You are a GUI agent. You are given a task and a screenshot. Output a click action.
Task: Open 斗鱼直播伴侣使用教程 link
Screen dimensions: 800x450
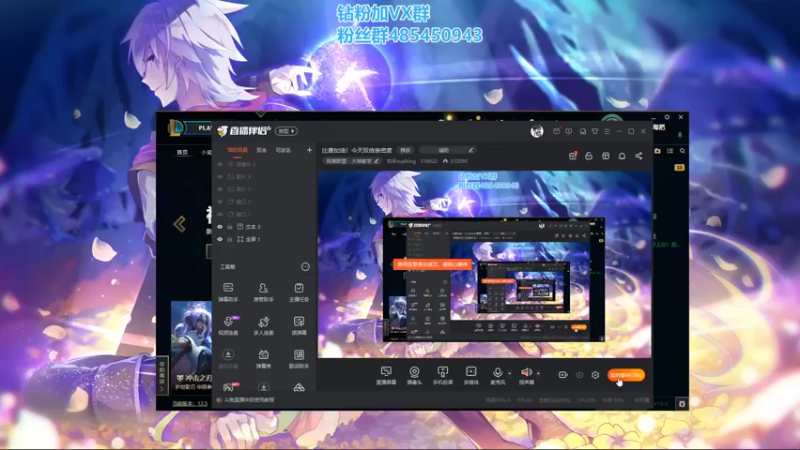(x=249, y=400)
